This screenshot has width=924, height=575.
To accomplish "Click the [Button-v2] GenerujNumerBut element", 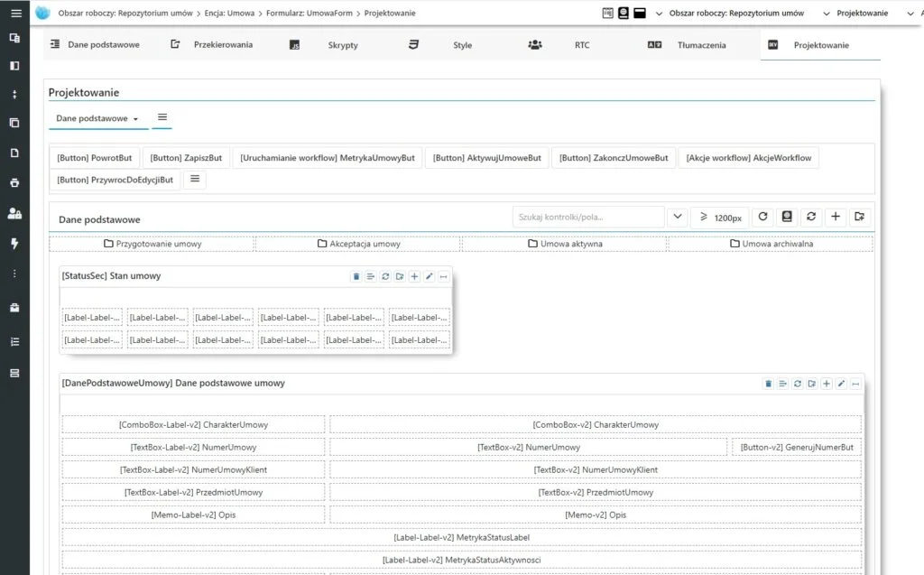I will [x=796, y=446].
